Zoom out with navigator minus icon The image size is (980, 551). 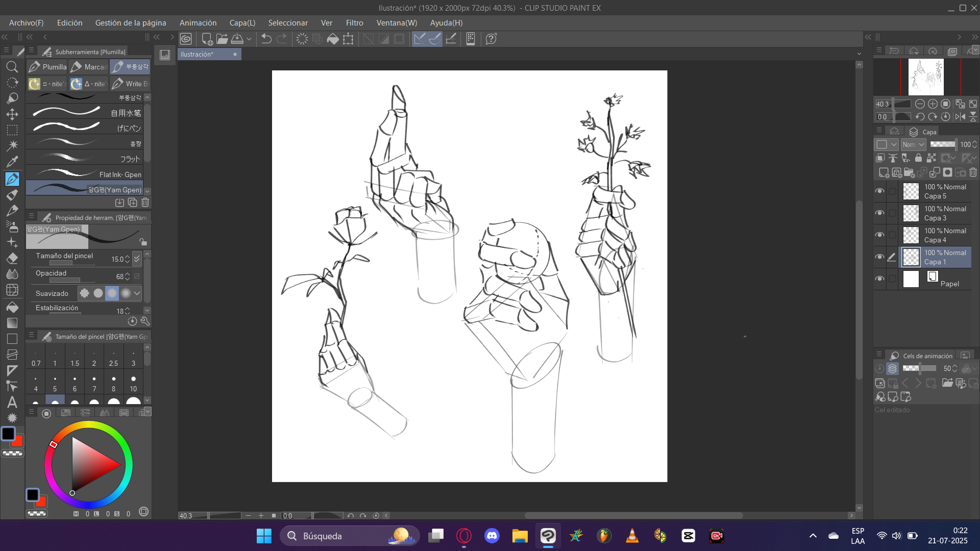point(920,104)
